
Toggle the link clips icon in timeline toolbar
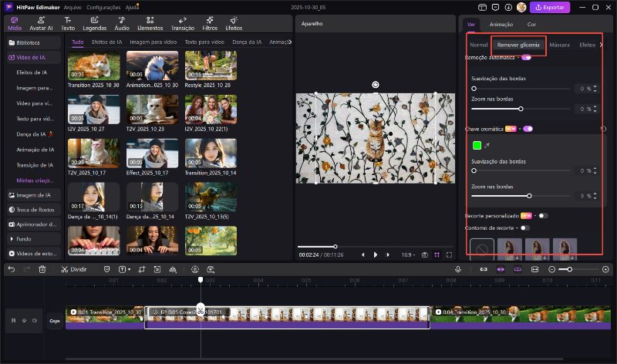[484, 269]
